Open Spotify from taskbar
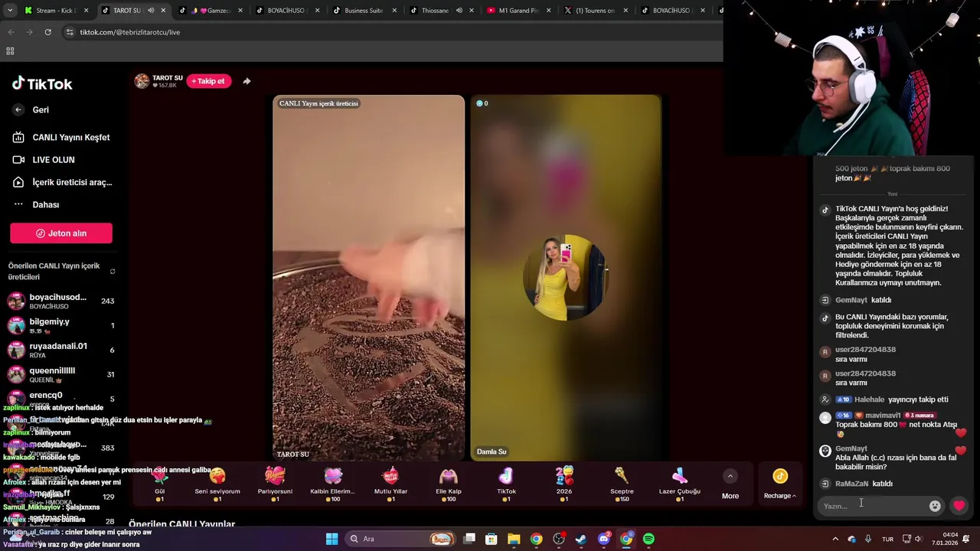The width and height of the screenshot is (980, 551). 648,539
